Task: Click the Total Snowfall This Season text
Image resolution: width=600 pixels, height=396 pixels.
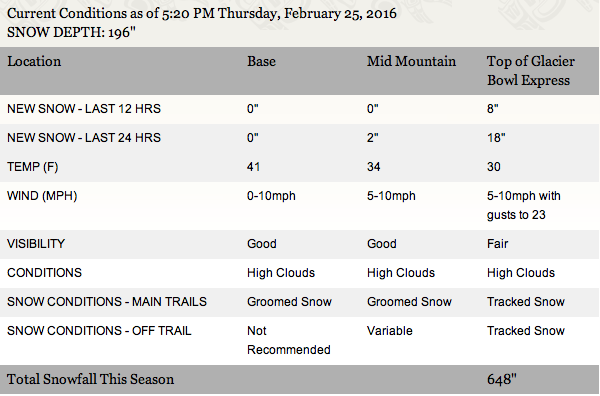Action: coord(90,380)
